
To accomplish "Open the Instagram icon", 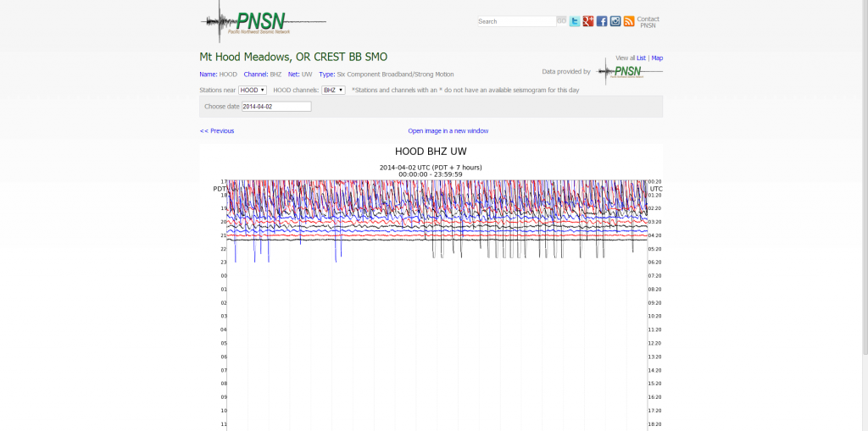I will tap(615, 21).
